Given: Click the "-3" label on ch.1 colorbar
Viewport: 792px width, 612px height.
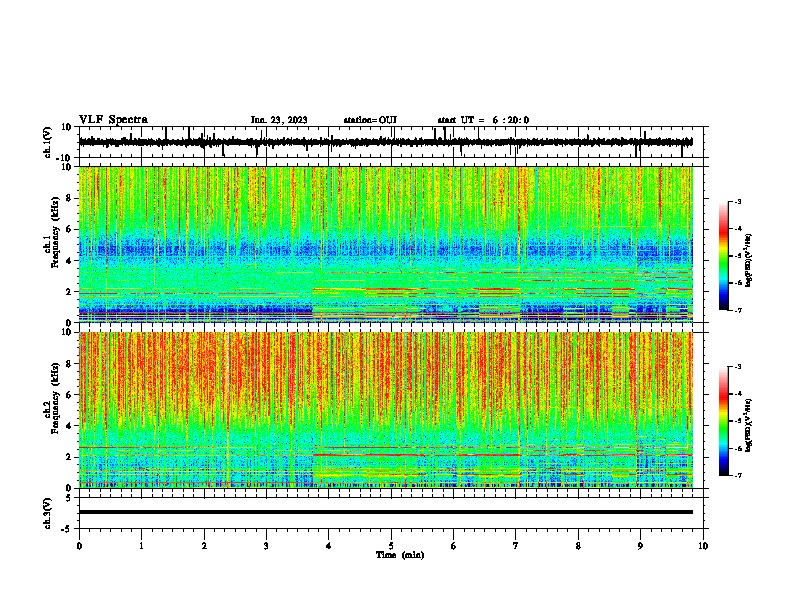Looking at the screenshot, I should [x=738, y=201].
